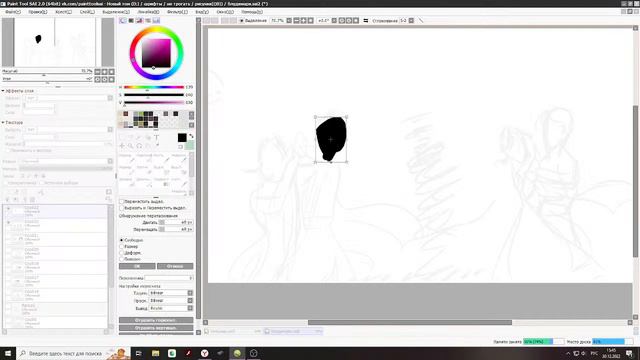Adjust the value V slider
640x360 pixels.
[154, 102]
